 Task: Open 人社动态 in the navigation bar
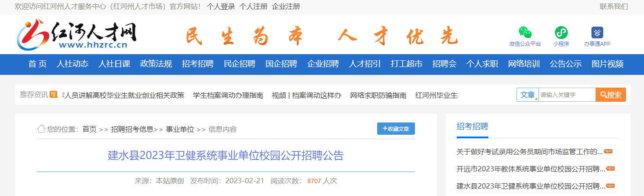click(x=73, y=64)
